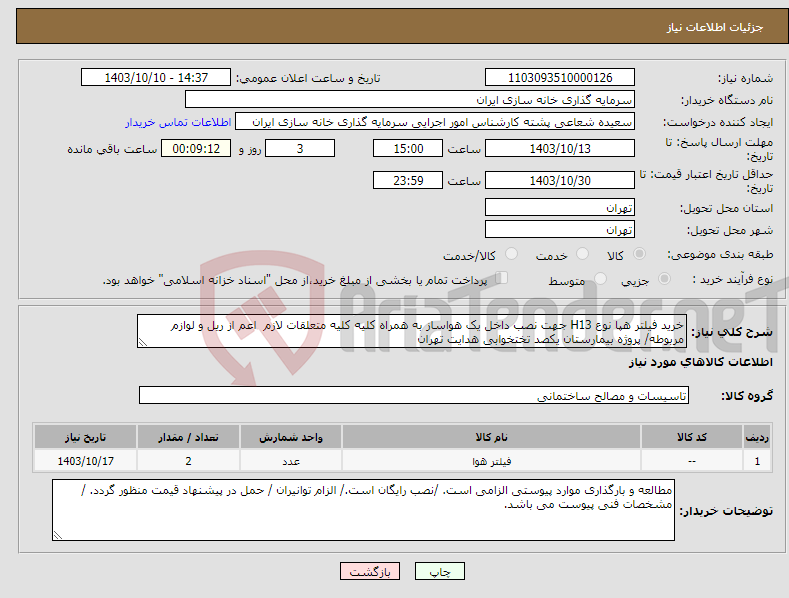
Task: Click the announcement date field 1403/10/10 - 14:37
Action: (156, 78)
